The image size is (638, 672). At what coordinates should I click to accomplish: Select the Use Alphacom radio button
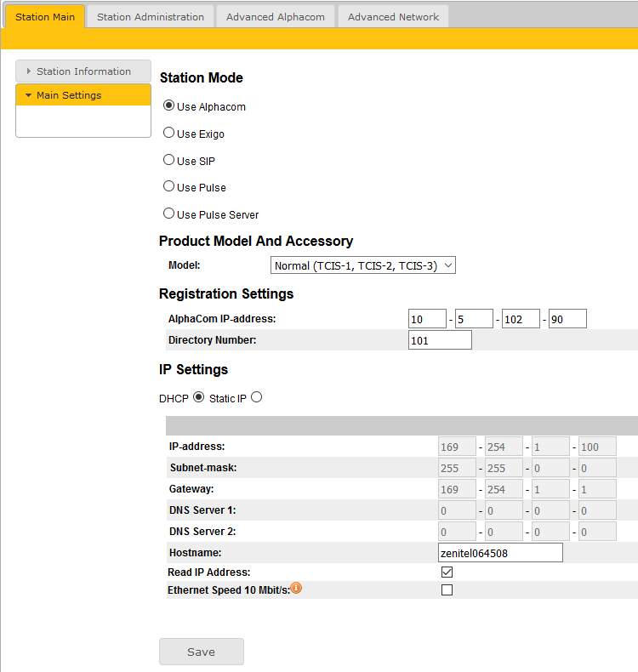[168, 106]
